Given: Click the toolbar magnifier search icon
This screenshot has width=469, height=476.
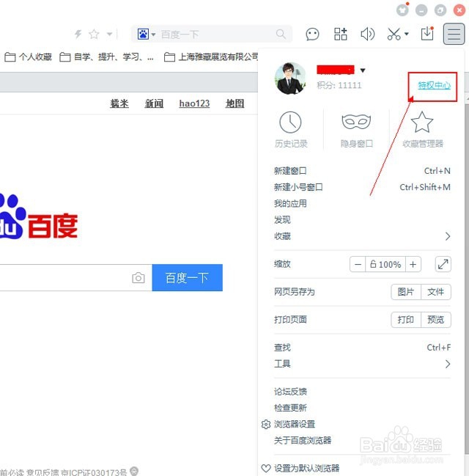Looking at the screenshot, I should [281, 34].
